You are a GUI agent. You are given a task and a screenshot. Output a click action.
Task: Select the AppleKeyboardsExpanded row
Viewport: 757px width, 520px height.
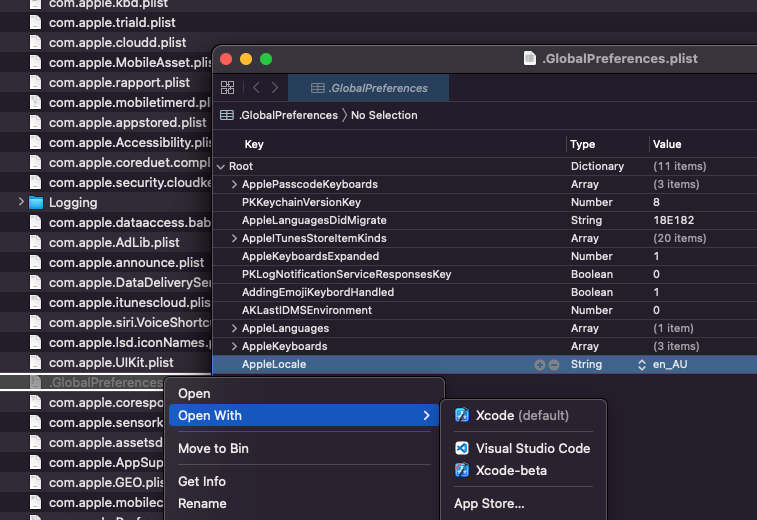click(485, 256)
